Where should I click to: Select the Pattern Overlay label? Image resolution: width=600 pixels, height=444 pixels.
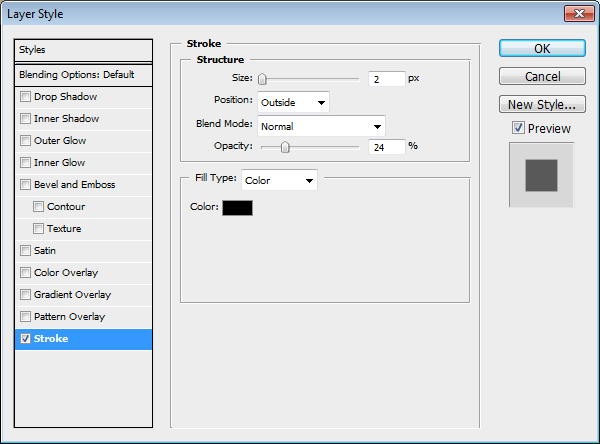[69, 317]
